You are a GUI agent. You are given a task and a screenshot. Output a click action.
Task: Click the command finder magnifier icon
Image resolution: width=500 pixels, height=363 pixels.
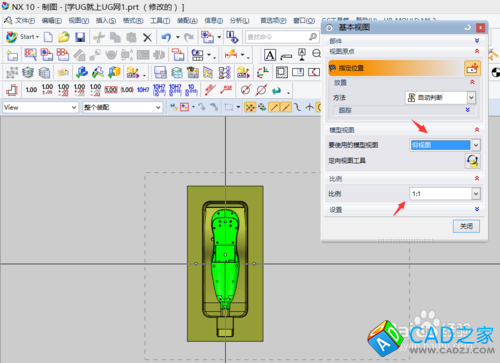click(313, 37)
